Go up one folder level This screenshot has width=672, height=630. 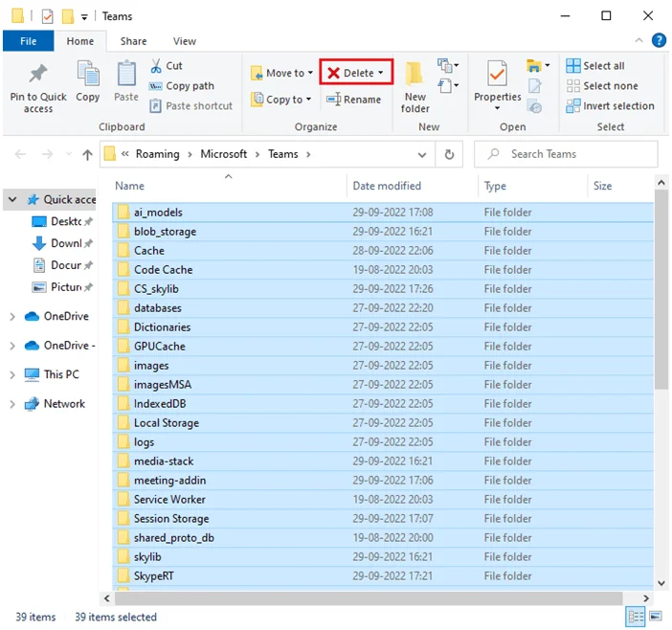[x=87, y=154]
